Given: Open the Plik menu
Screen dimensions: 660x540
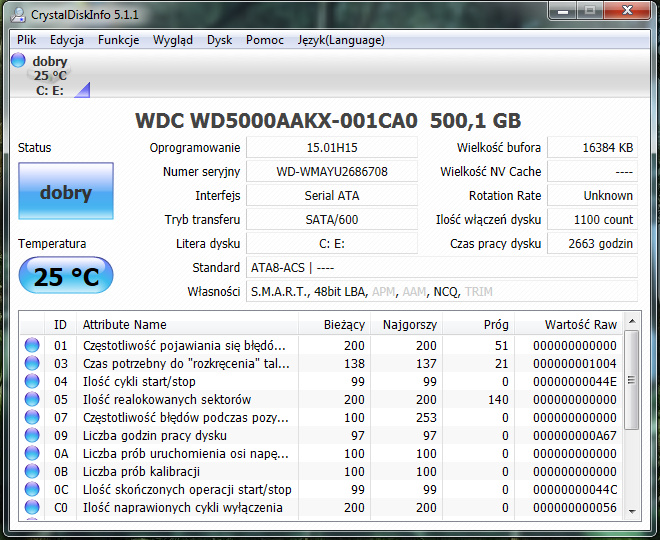Looking at the screenshot, I should pyautogui.click(x=27, y=40).
